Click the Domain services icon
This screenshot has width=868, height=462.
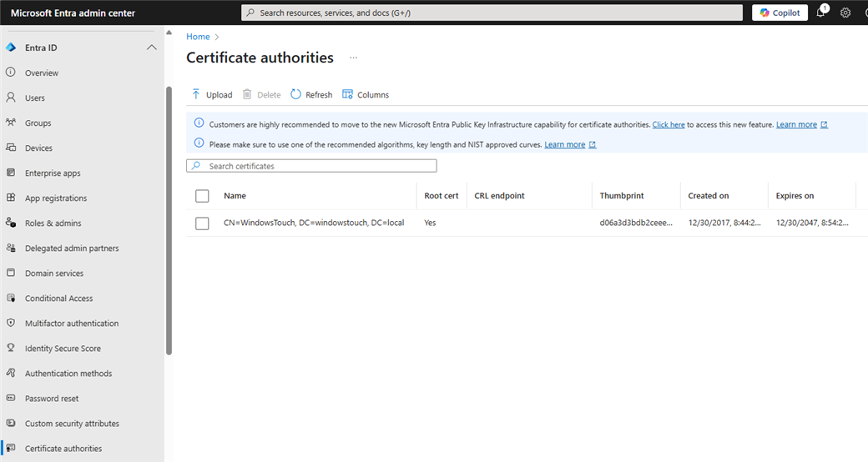[11, 273]
